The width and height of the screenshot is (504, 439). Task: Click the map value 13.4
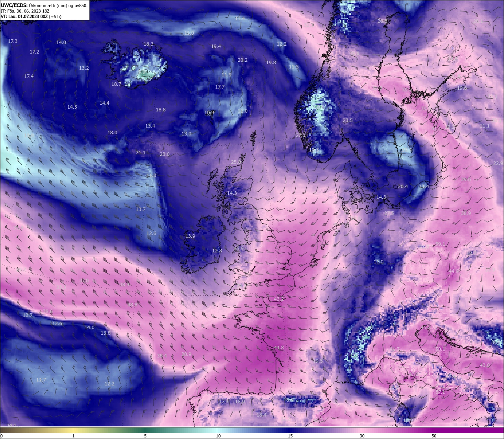click(x=150, y=126)
